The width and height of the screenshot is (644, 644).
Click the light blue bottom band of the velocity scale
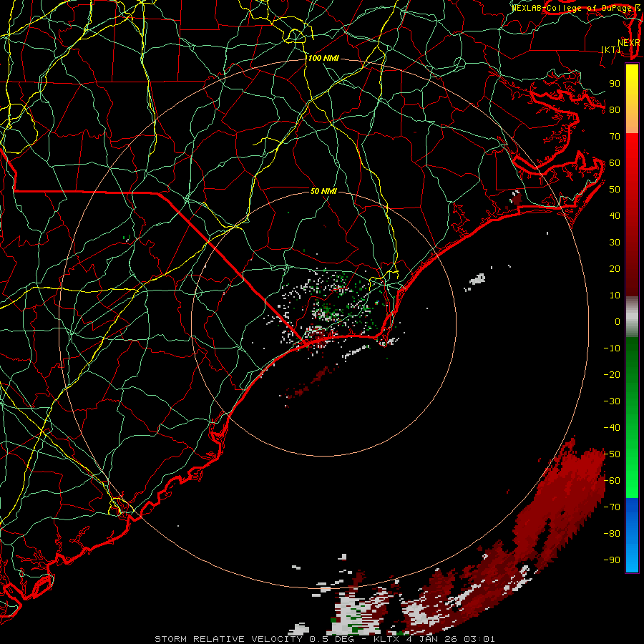coord(632,559)
